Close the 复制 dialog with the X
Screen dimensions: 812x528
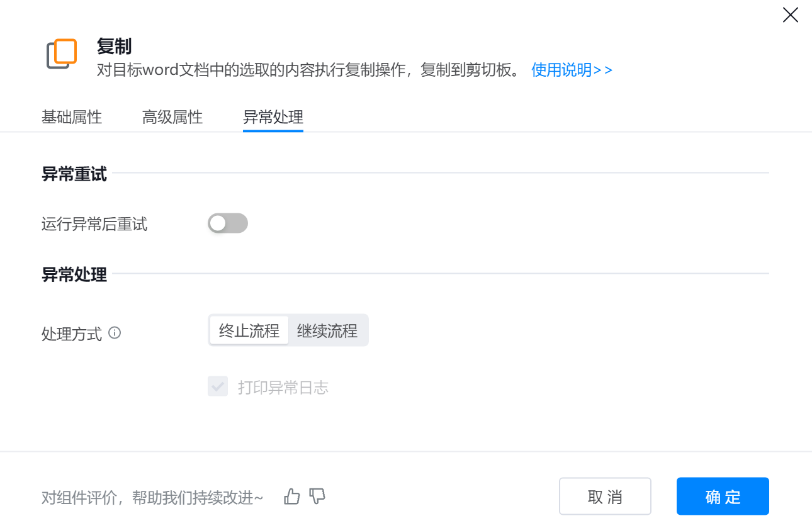point(790,15)
